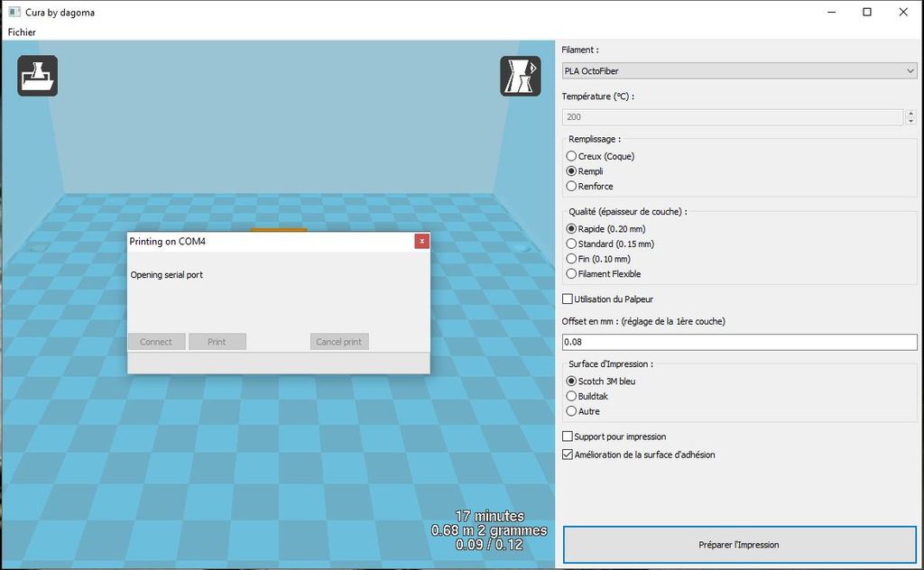
Task: Select Rempli fill option
Action: coord(585,171)
